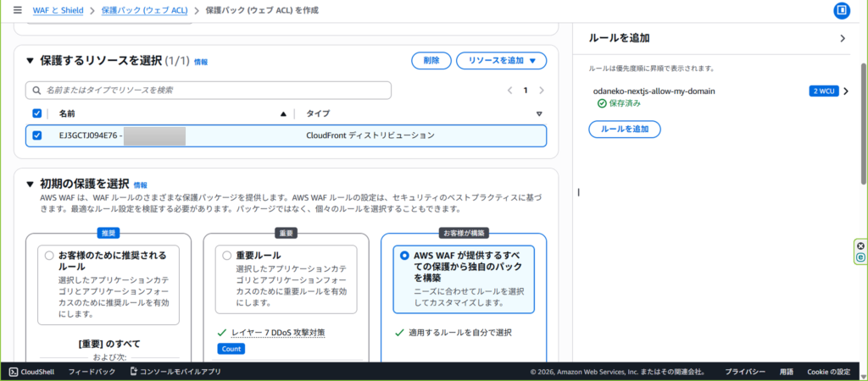
Task: Click the resource search input field
Action: coord(209,90)
